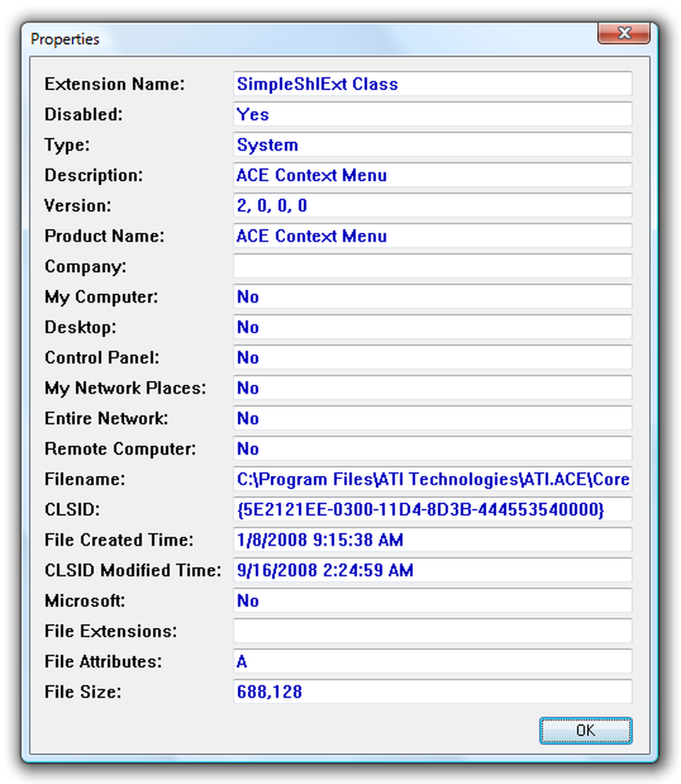Click the "Type:" label
This screenshot has width=681, height=784.
67,145
